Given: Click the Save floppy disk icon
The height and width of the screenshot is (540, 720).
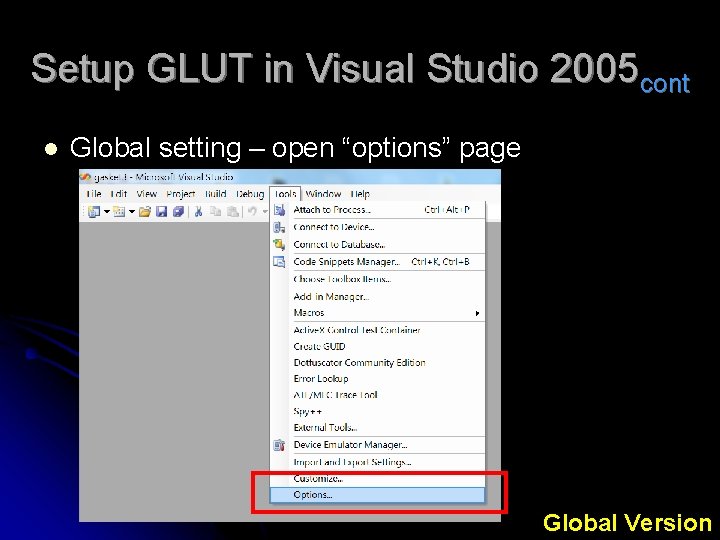Looking at the screenshot, I should point(162,212).
